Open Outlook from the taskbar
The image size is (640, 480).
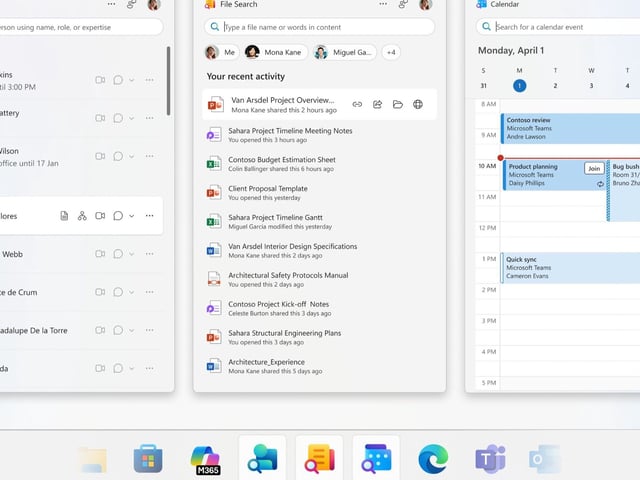coord(544,460)
